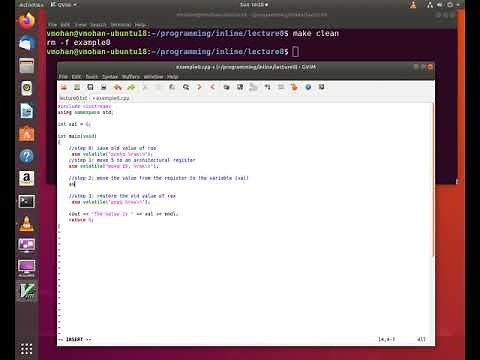
Task: Click the GVim vertical scrollbar
Action: (433, 180)
